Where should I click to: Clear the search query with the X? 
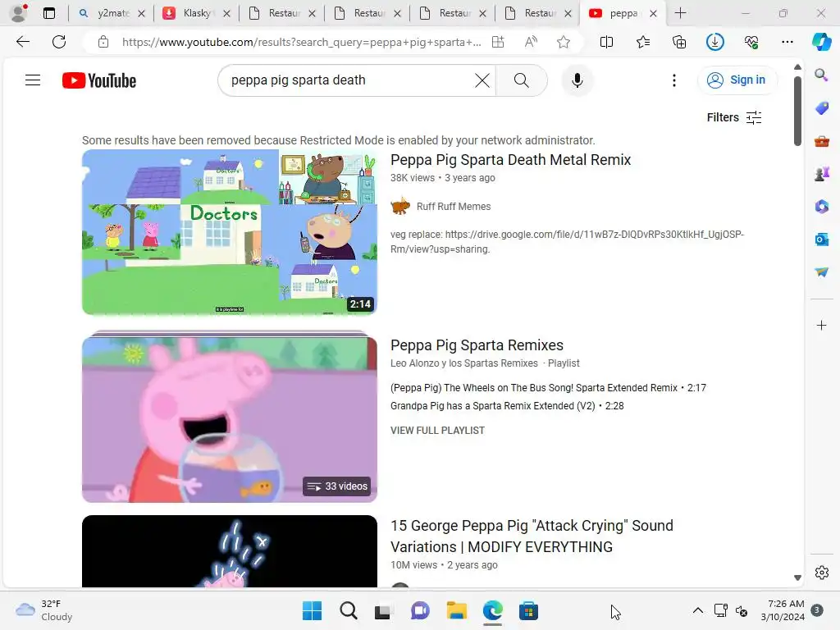coord(482,80)
